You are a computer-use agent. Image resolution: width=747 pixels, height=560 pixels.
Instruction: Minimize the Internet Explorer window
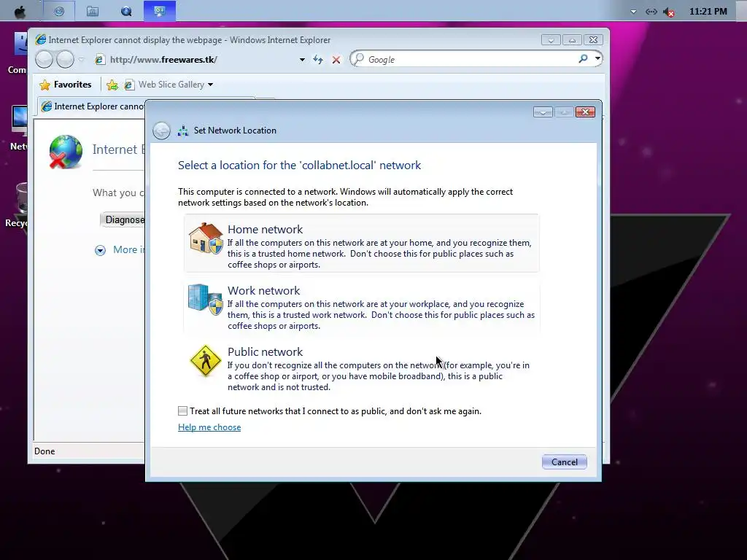pos(551,40)
